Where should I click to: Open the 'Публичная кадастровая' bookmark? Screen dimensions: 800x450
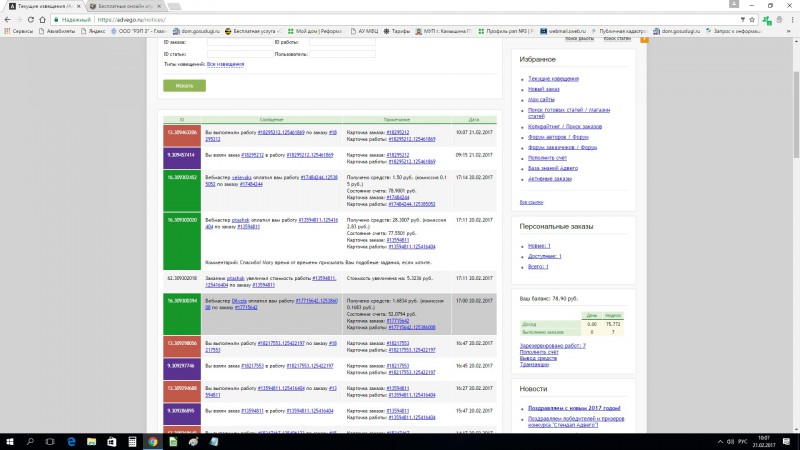coord(619,31)
